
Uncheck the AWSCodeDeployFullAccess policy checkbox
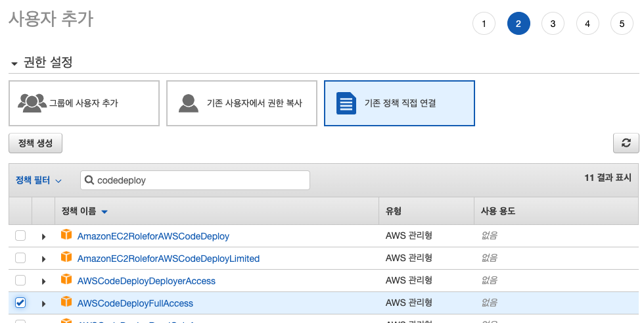pyautogui.click(x=20, y=303)
